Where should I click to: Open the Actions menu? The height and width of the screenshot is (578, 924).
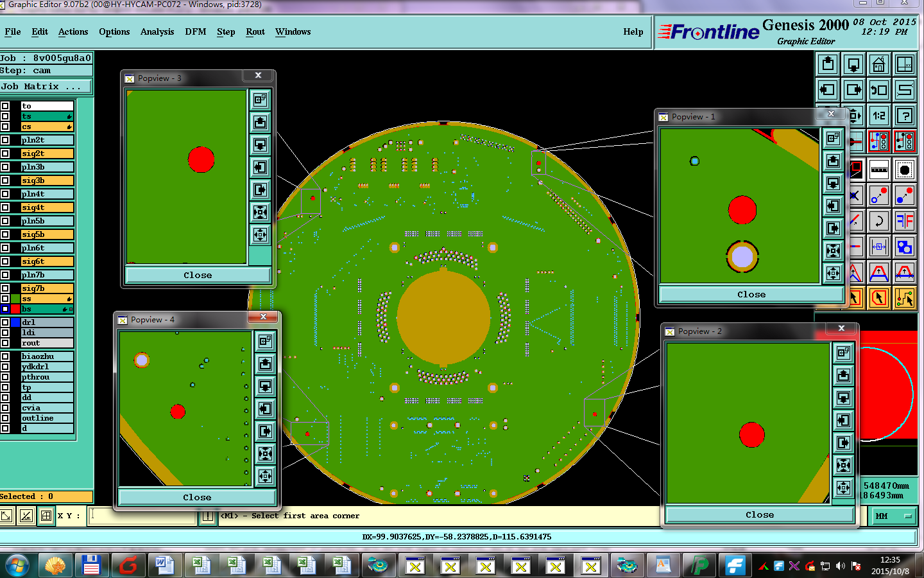(x=73, y=31)
